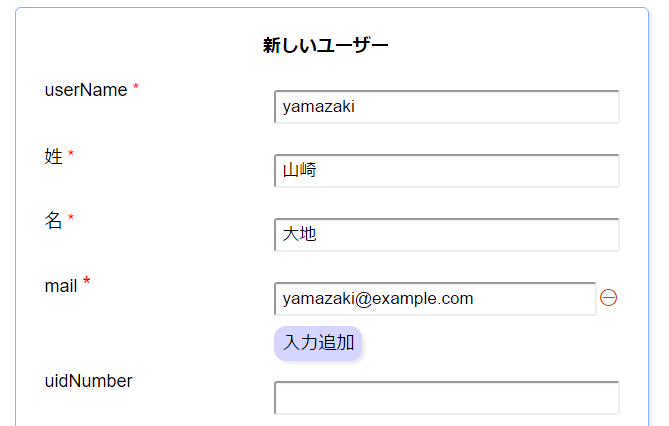The image size is (669, 426).
Task: Click the 名 field label
Action: (x=53, y=221)
